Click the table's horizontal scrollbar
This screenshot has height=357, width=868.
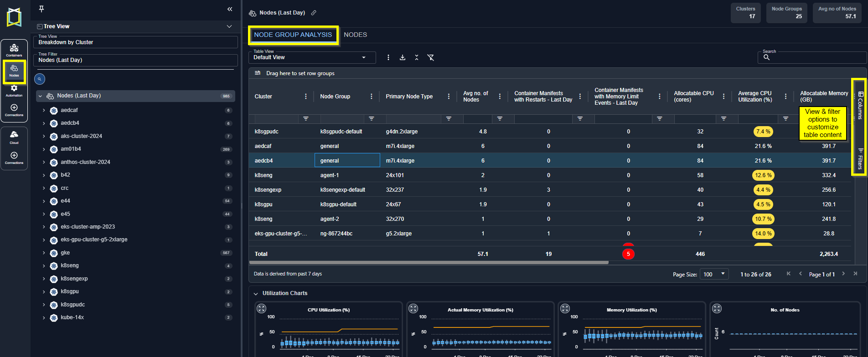pos(429,263)
